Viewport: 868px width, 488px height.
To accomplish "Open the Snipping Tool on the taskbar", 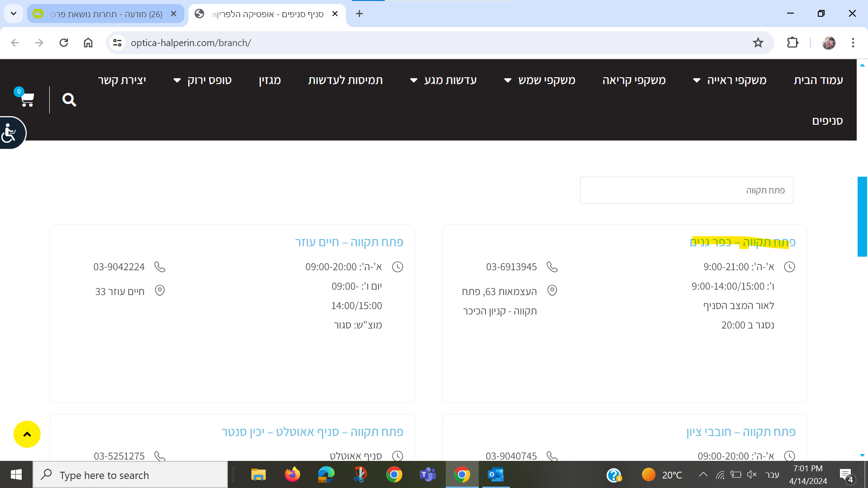I will click(360, 475).
